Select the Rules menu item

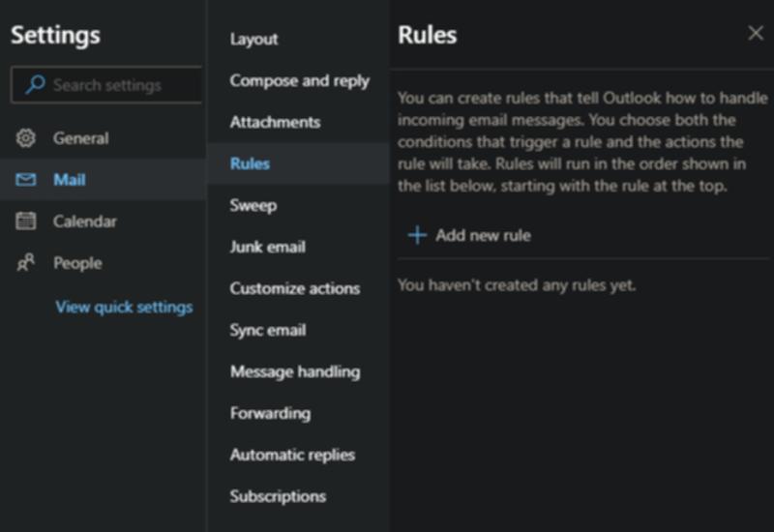coord(250,164)
